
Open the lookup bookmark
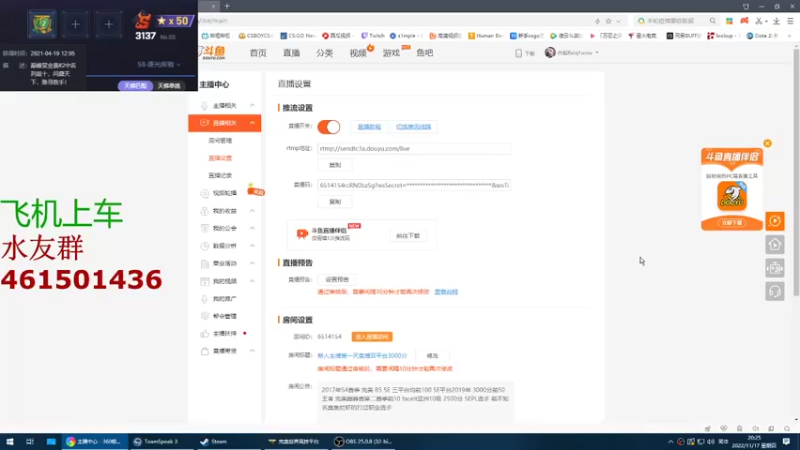click(x=722, y=36)
